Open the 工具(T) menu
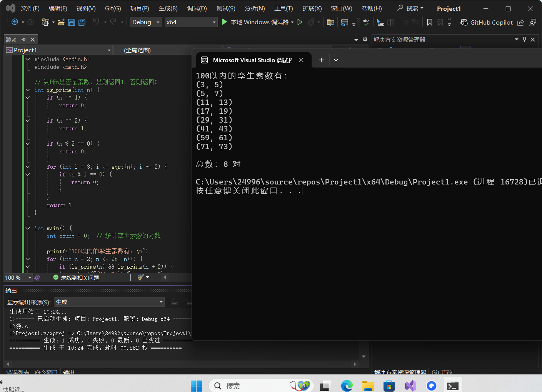This screenshot has height=392, width=542. 284,8
